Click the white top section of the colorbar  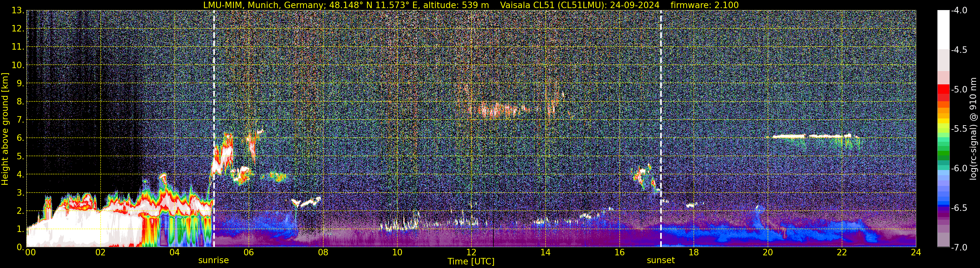[944, 30]
